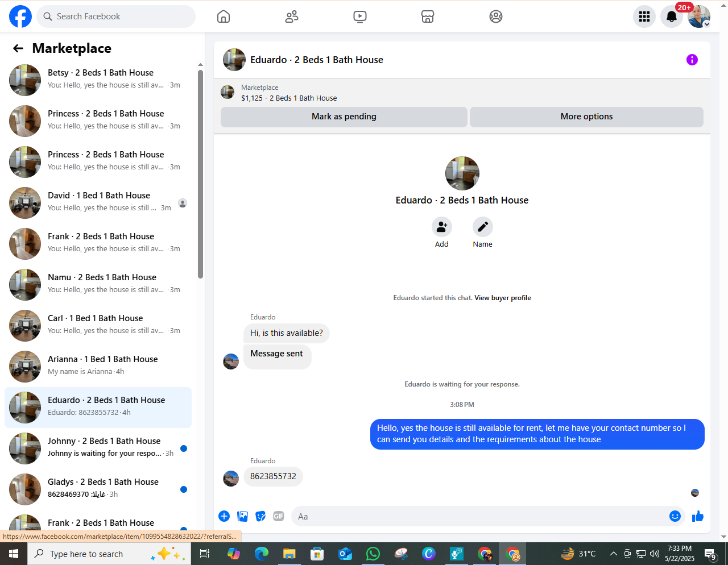
Task: Select Eduardo's chat in the conversation list
Action: coord(98,408)
